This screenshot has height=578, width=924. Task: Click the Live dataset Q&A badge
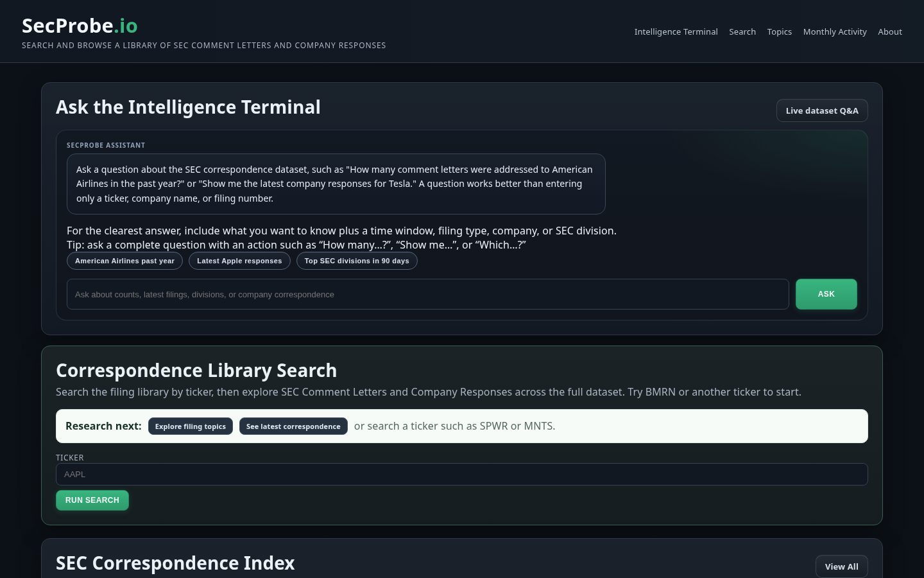tap(822, 110)
